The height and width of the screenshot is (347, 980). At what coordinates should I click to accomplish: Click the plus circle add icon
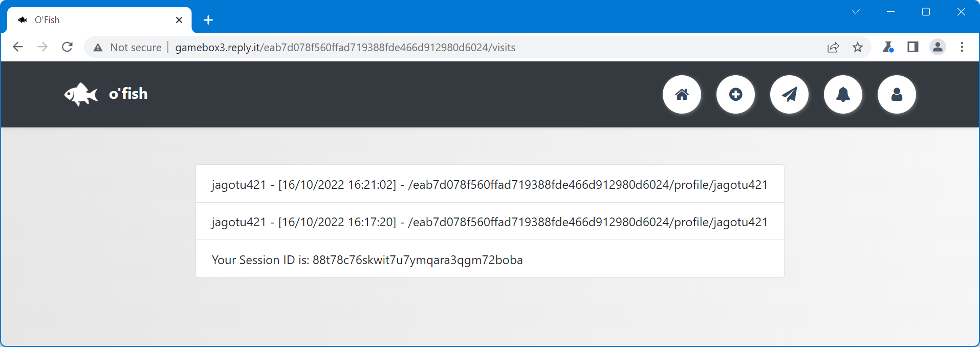click(x=735, y=94)
